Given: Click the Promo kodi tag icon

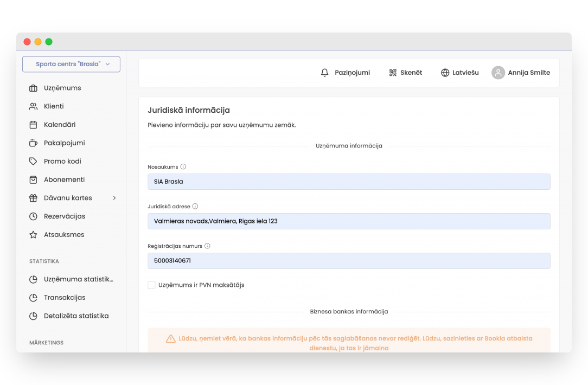Looking at the screenshot, I should (x=33, y=162).
